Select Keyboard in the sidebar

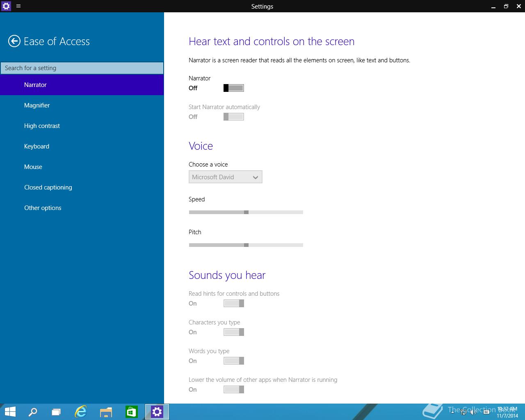click(82, 146)
